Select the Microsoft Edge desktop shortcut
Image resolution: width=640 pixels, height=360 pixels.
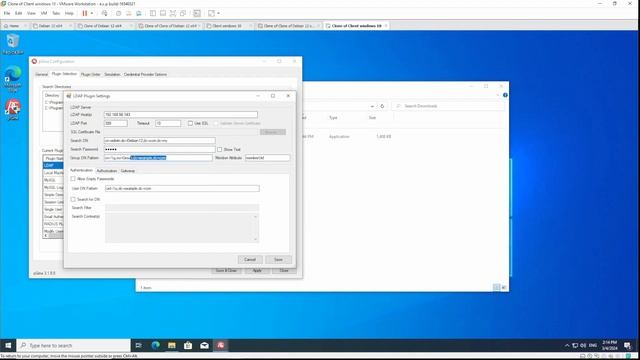(13, 78)
